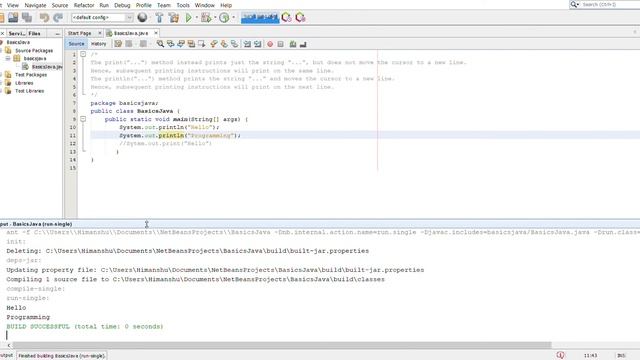Image resolution: width=640 pixels, height=360 pixels.
Task: Select Libraries tree node
Action: pyautogui.click(x=24, y=83)
